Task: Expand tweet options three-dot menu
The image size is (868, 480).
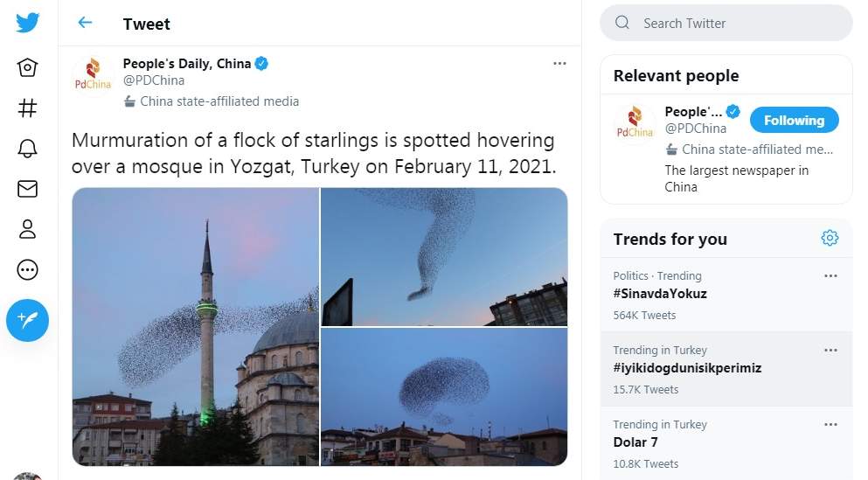Action: (x=559, y=64)
